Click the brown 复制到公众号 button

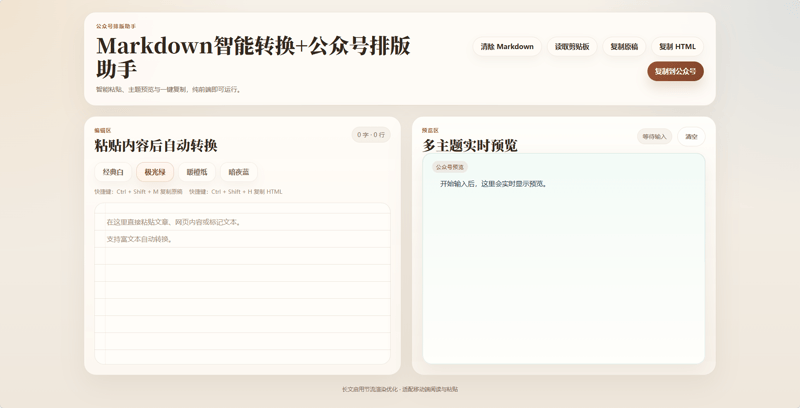pyautogui.click(x=676, y=71)
